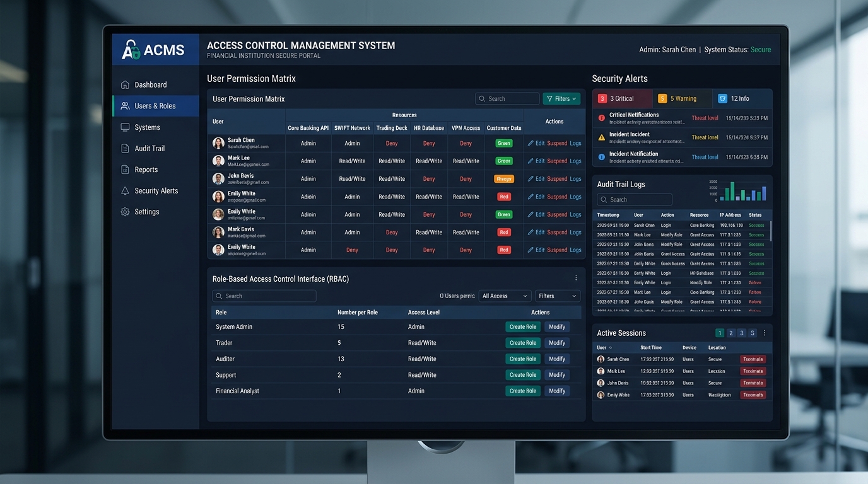This screenshot has height=484, width=868.
Task: Click Mark Lee's avatar in permission matrix
Action: pyautogui.click(x=218, y=161)
